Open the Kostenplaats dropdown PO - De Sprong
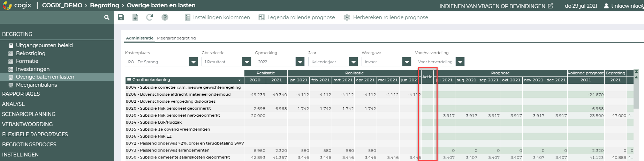The image size is (644, 161). [193, 62]
